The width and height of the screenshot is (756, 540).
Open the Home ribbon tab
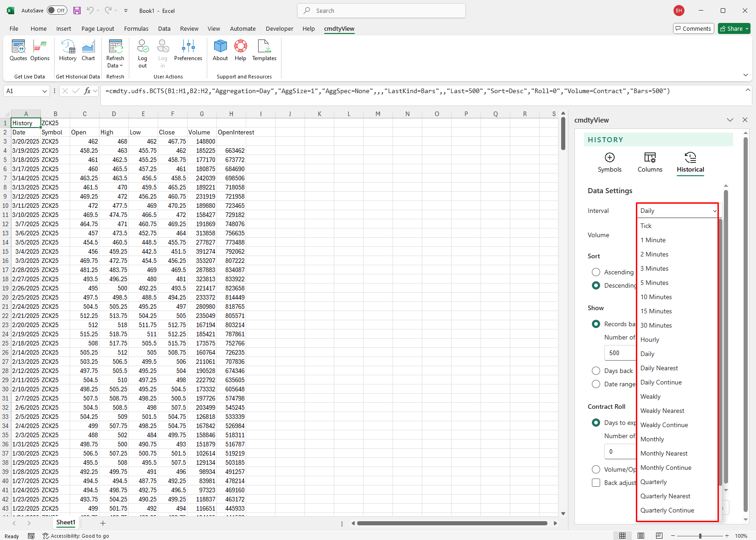[x=39, y=28]
